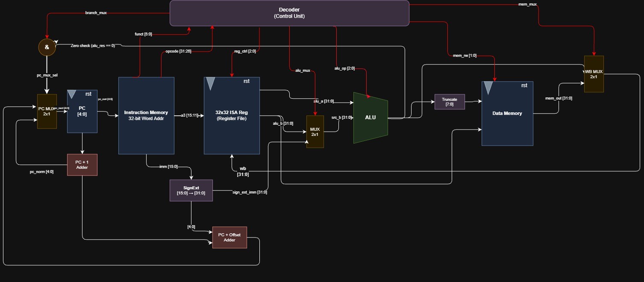Select the green ALU shape
The height and width of the screenshot is (282, 644).
(x=371, y=117)
